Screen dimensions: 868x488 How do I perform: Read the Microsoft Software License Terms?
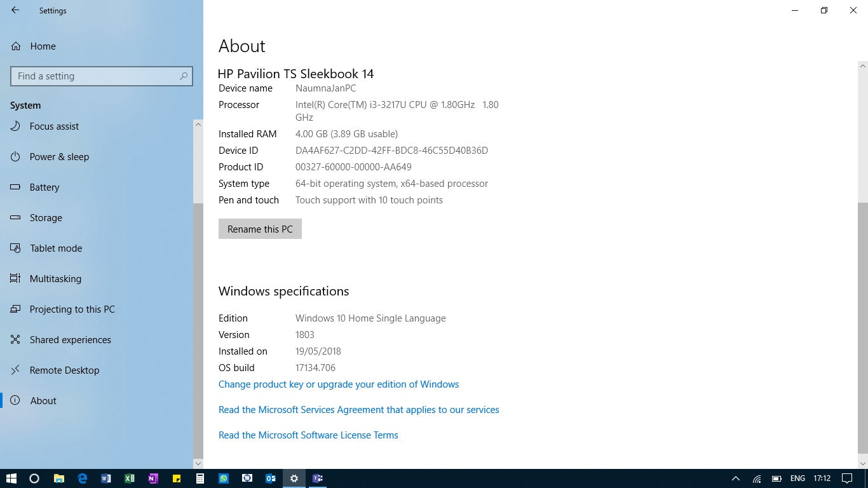click(308, 435)
